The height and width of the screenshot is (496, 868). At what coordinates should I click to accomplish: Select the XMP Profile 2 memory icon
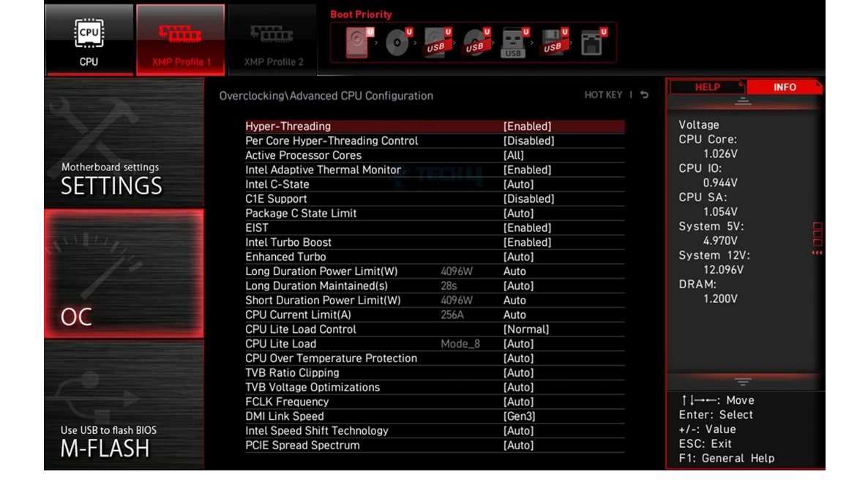[x=273, y=40]
